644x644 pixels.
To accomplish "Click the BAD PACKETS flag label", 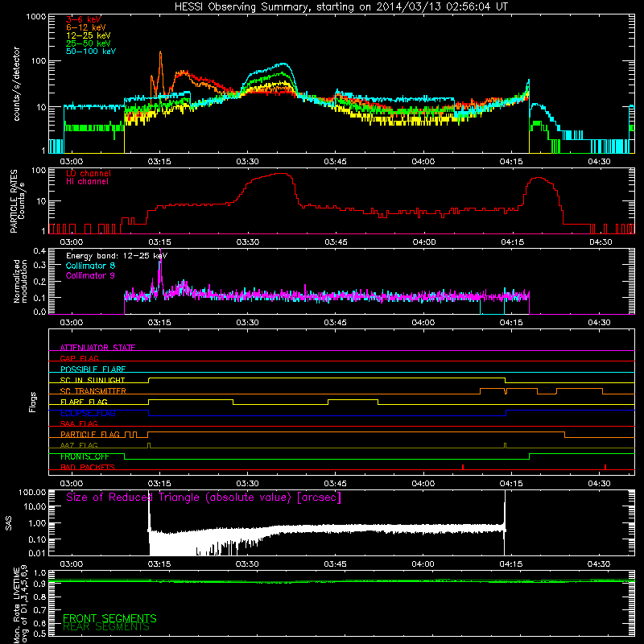I will point(88,467).
